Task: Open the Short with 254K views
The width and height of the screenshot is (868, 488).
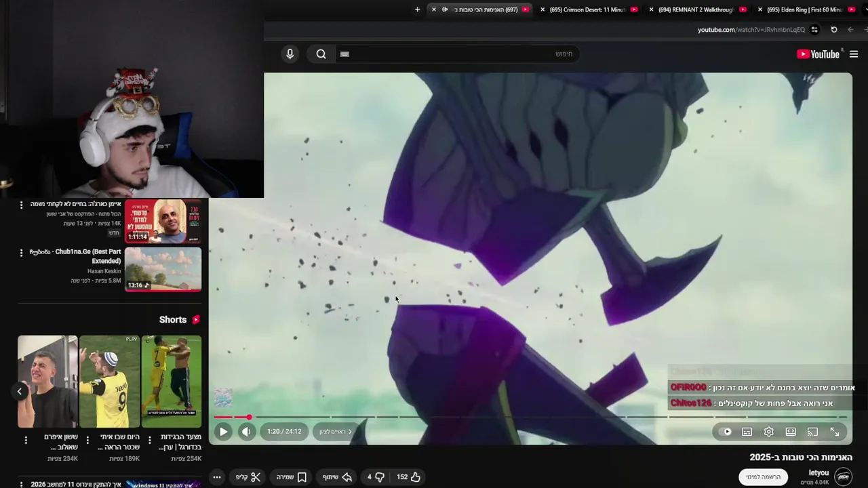Action: [172, 382]
